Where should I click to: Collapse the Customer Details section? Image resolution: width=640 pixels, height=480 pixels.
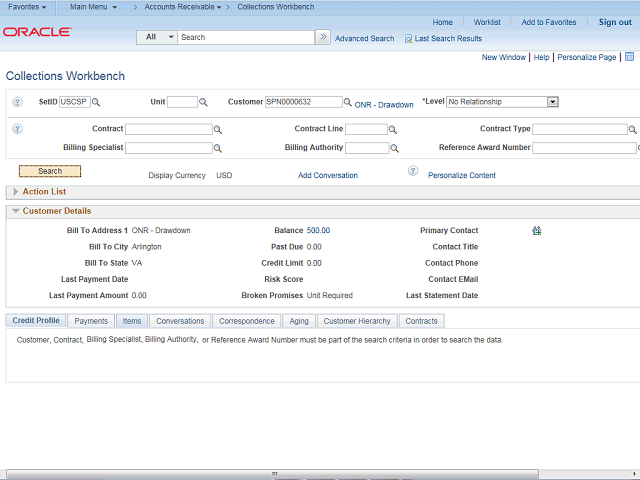pos(15,211)
